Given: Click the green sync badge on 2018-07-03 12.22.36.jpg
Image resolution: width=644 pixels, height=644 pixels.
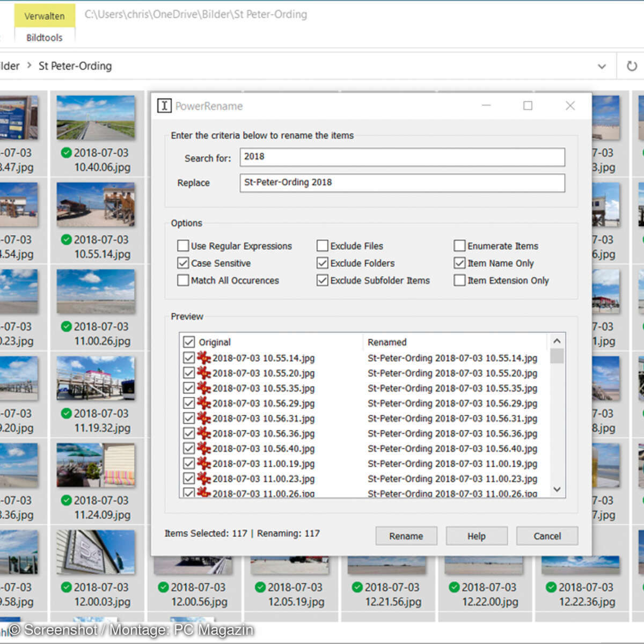Looking at the screenshot, I should 551,587.
